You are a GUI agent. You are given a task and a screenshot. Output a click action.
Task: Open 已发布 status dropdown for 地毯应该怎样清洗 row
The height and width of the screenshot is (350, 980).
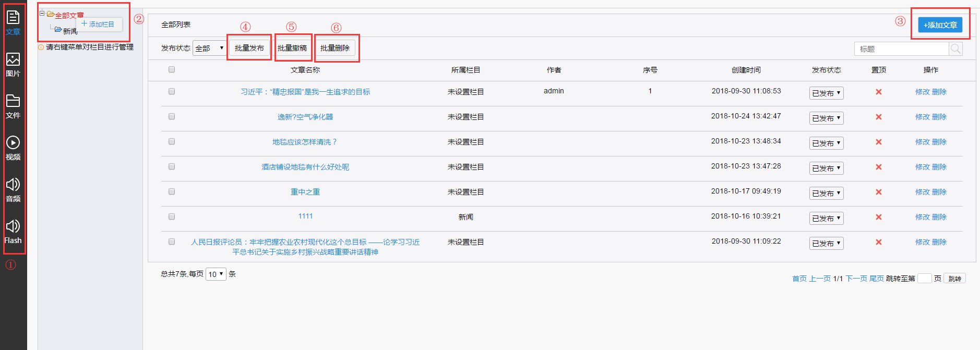(x=826, y=143)
